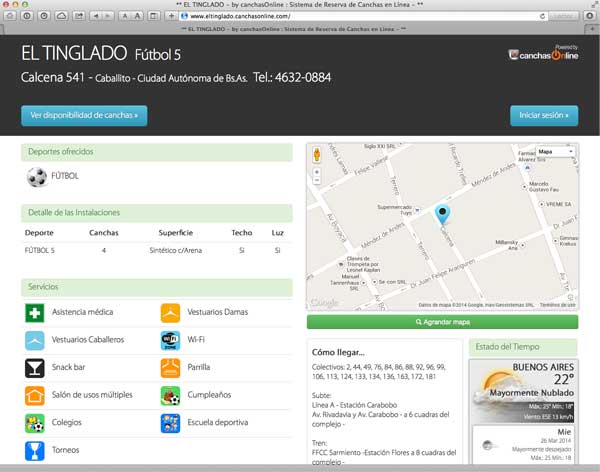Click VREME SA place on map
This screenshot has height=472, width=600.
556,204
